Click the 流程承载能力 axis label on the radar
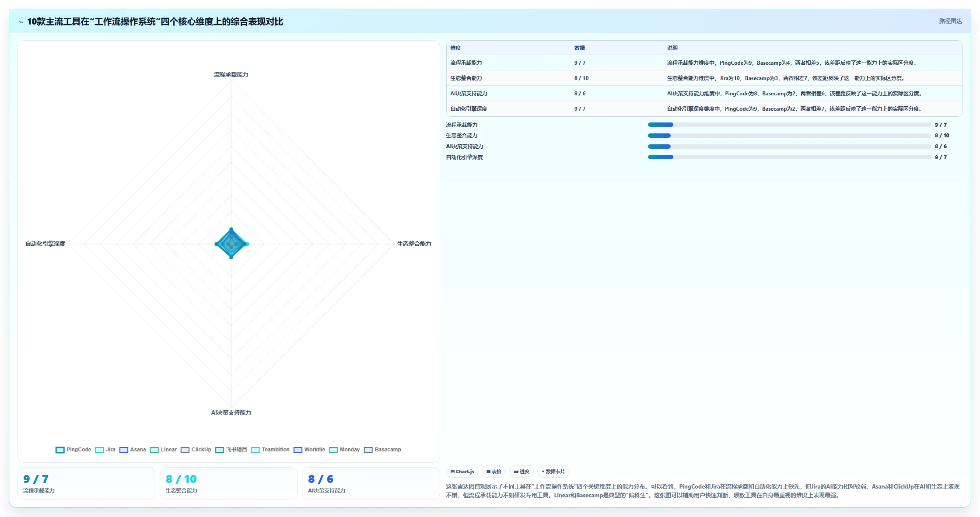The width and height of the screenshot is (980, 517). pyautogui.click(x=231, y=74)
